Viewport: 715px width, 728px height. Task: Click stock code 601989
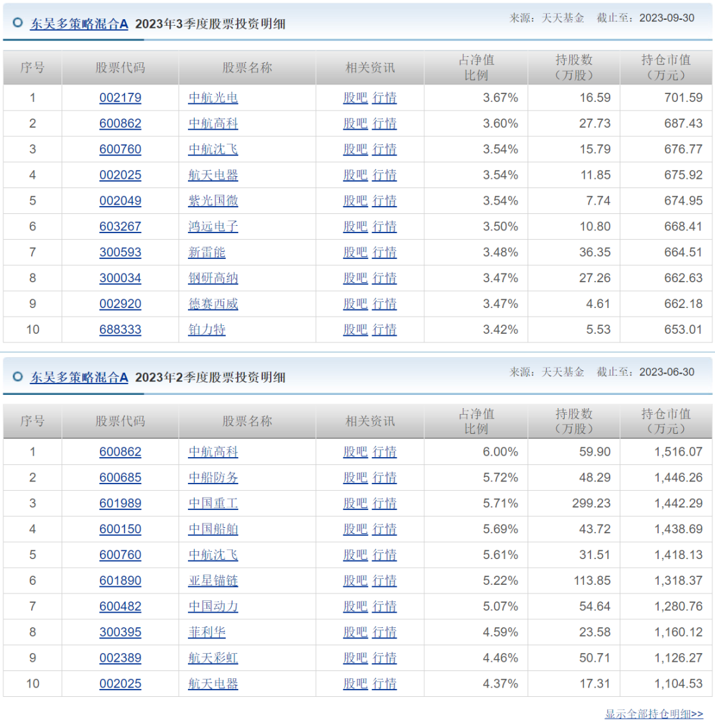click(x=120, y=503)
